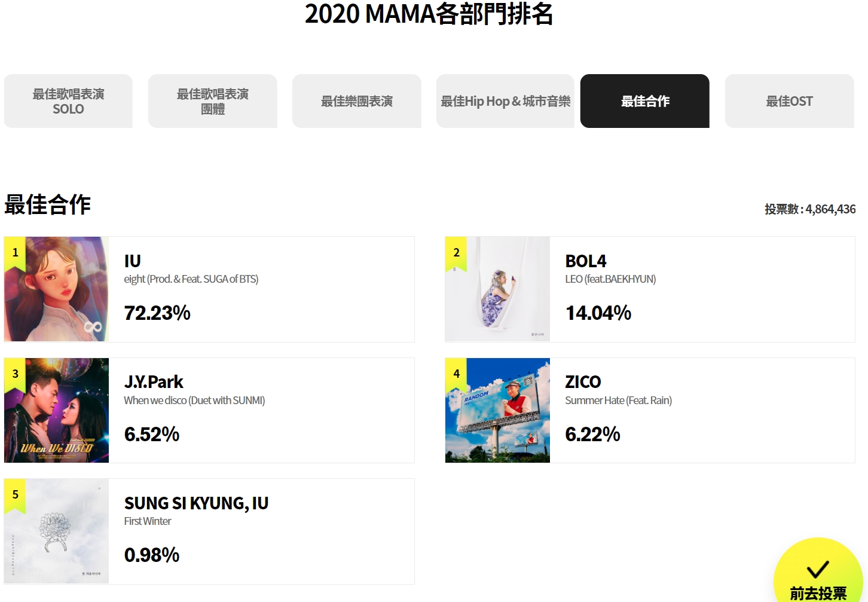Open the 最佳歌唱表演 SOLO tab
868x602 pixels.
tap(68, 101)
